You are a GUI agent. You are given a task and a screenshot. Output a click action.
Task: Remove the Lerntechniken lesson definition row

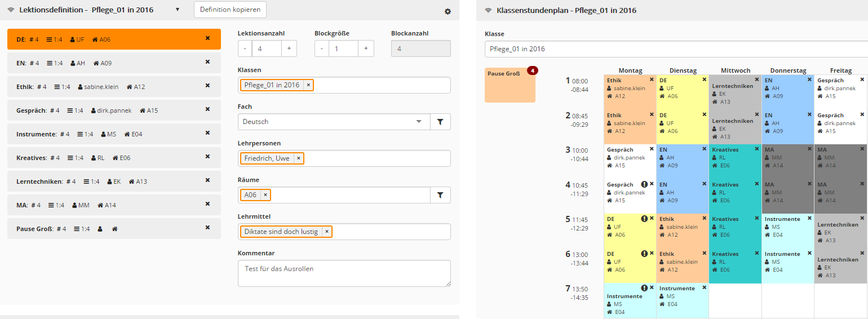tap(207, 180)
